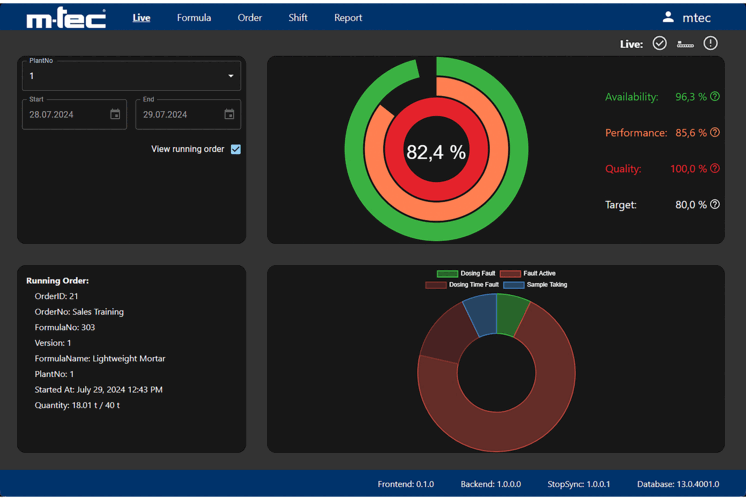The image size is (746, 500).
Task: Uncheck the View running order checkbox
Action: click(236, 149)
